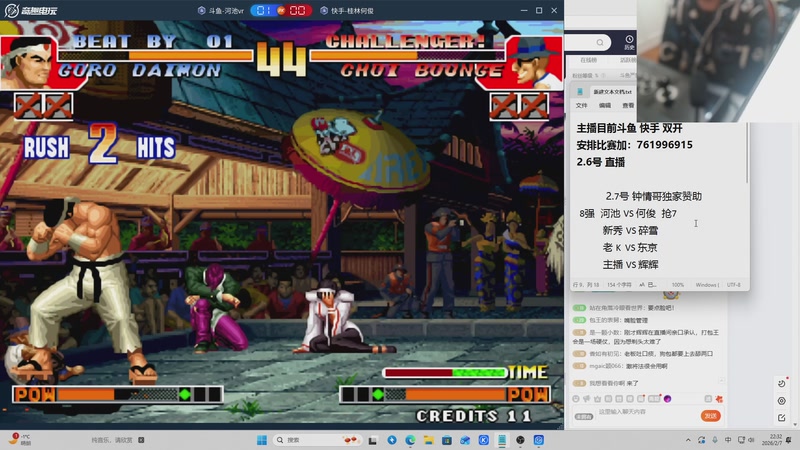
Task: Open Microsoft Edge from the taskbar
Action: [x=410, y=440]
